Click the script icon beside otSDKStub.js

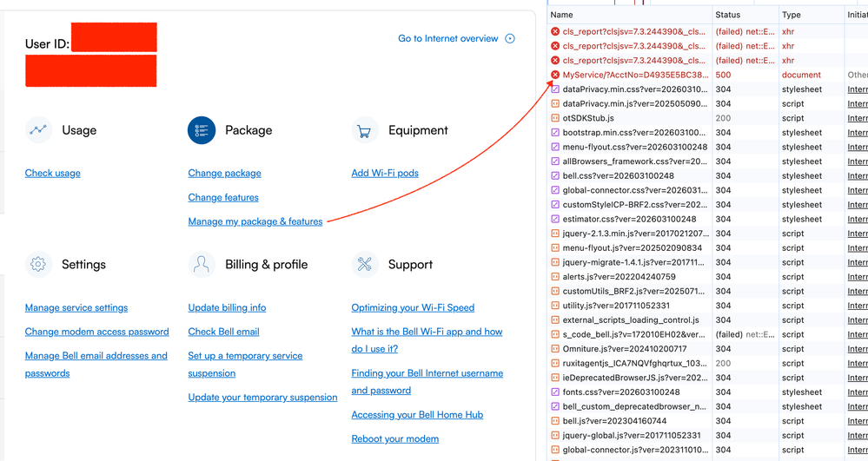(x=554, y=118)
